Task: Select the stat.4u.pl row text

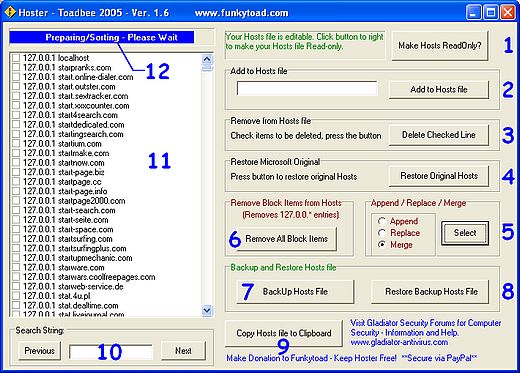Action: (x=57, y=296)
